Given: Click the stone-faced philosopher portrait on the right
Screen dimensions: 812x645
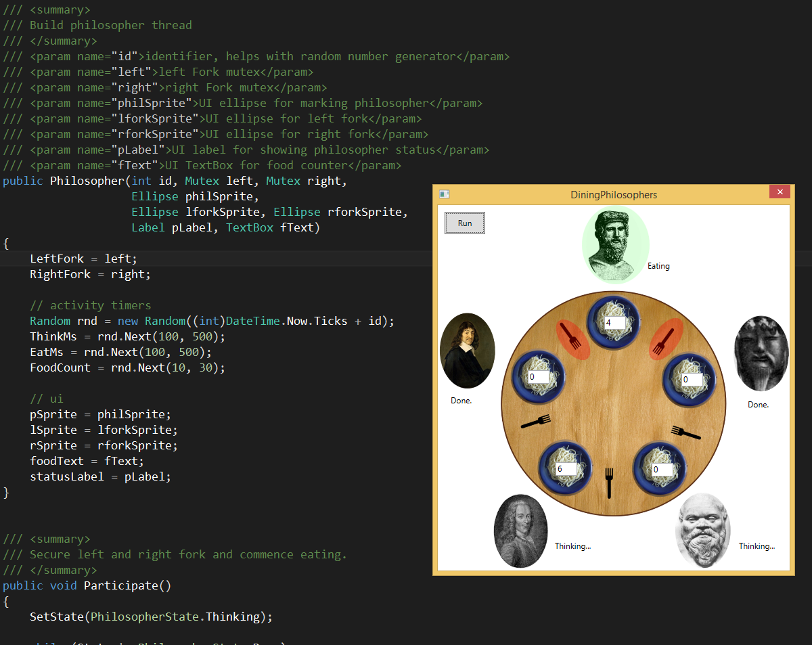Looking at the screenshot, I should [761, 353].
